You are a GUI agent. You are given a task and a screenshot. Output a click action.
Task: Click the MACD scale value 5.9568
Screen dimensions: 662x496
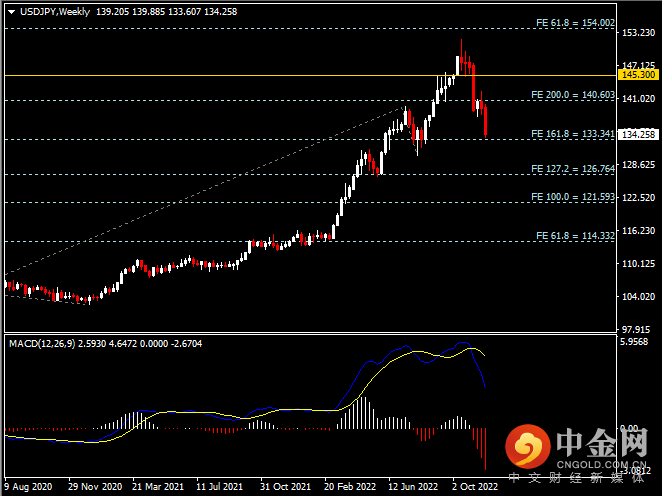click(634, 342)
